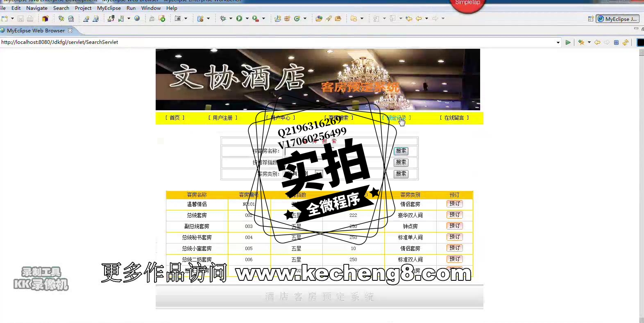Click the 在线留言 navigation link
This screenshot has width=644, height=323.
(x=454, y=118)
